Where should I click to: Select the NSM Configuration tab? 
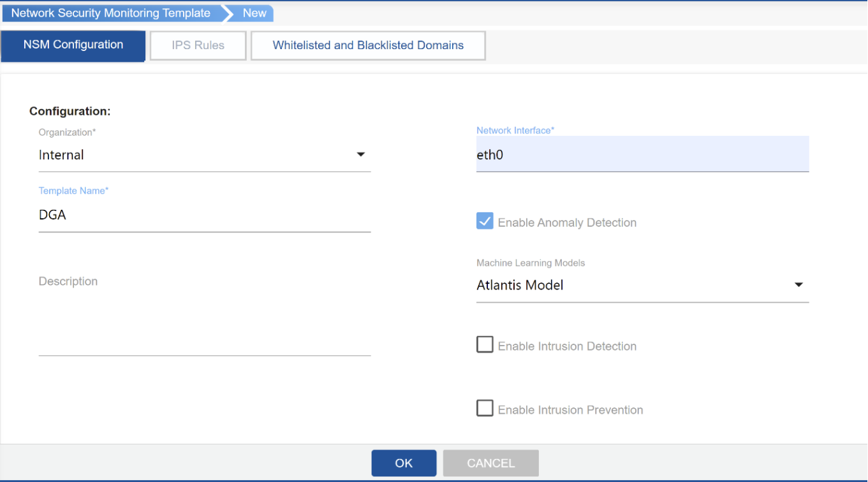coord(73,45)
